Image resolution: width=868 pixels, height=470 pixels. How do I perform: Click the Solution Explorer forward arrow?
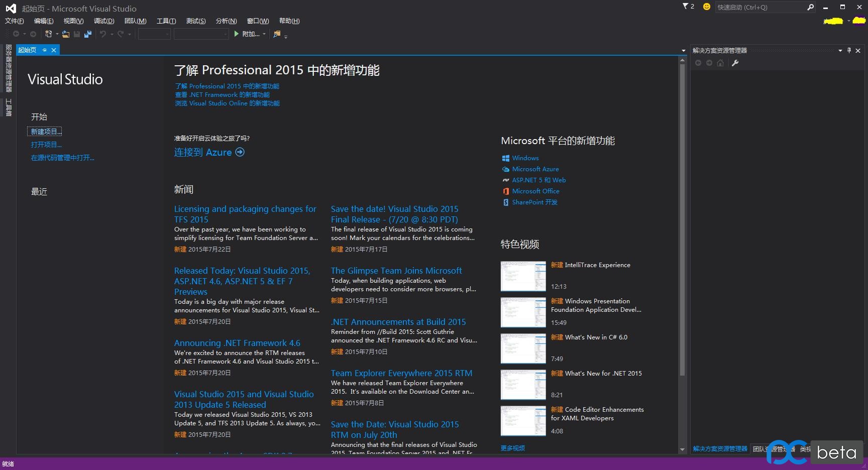point(709,63)
